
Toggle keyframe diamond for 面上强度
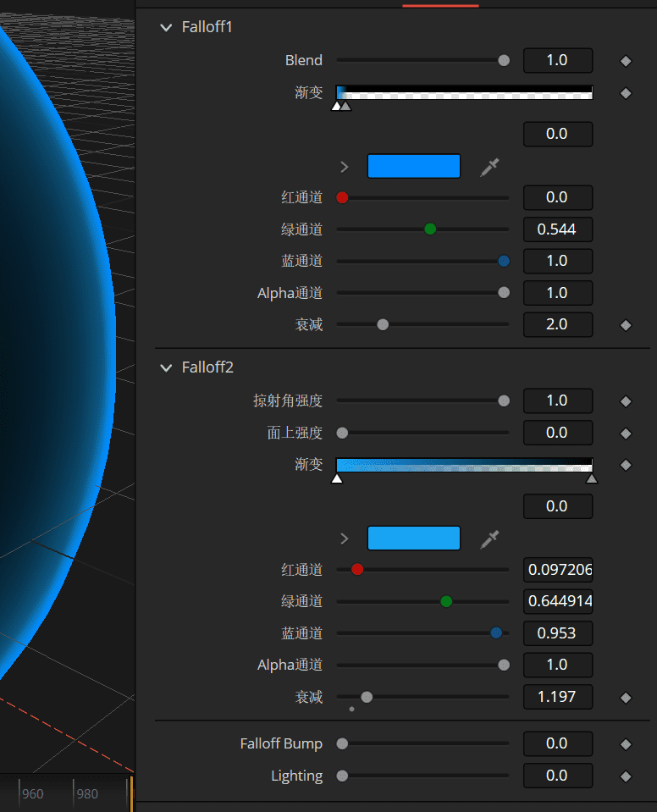(626, 434)
